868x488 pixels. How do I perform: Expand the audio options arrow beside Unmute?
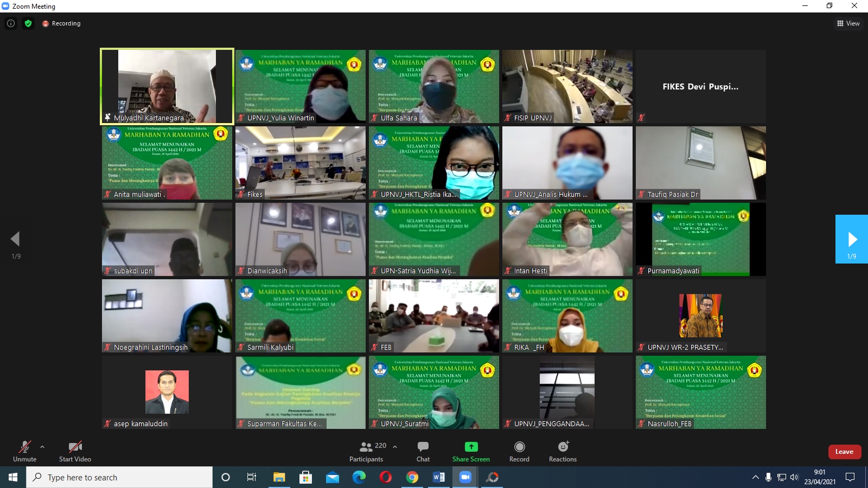(42, 447)
